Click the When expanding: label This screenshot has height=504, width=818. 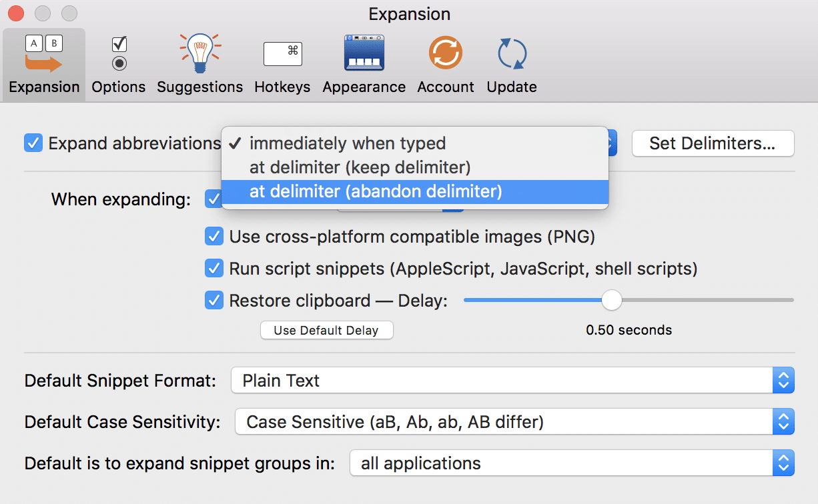[x=121, y=199]
